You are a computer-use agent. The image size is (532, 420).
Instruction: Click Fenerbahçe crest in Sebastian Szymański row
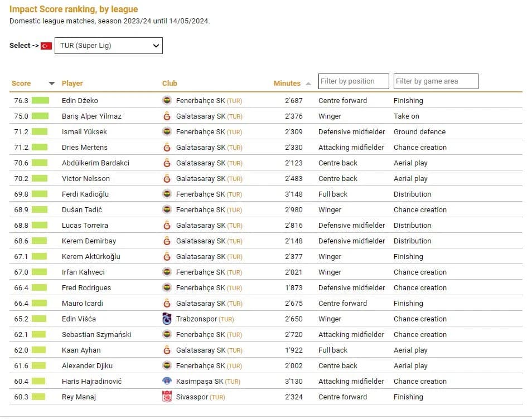pos(167,335)
